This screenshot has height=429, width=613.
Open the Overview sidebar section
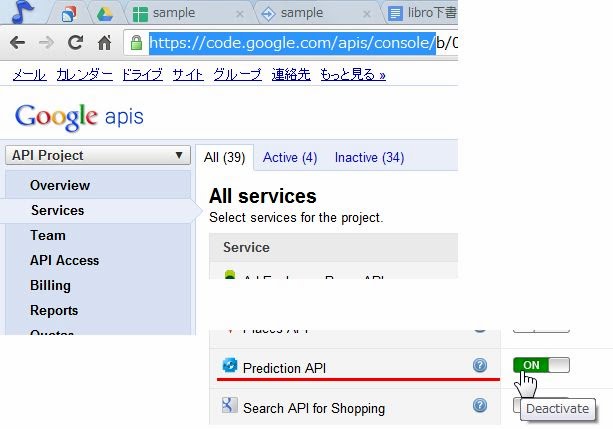(x=60, y=185)
